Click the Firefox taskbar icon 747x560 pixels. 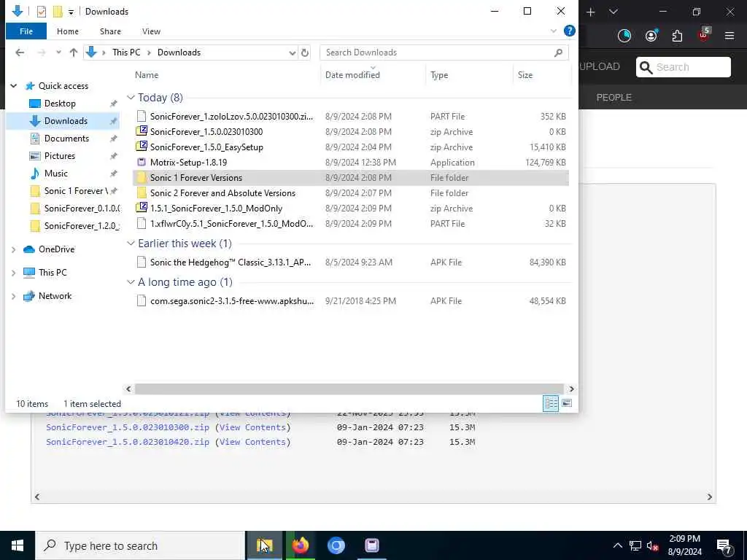click(300, 545)
